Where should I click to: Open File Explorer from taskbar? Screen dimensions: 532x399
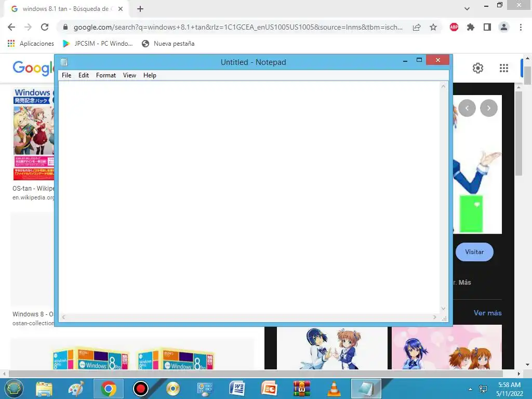coord(44,389)
